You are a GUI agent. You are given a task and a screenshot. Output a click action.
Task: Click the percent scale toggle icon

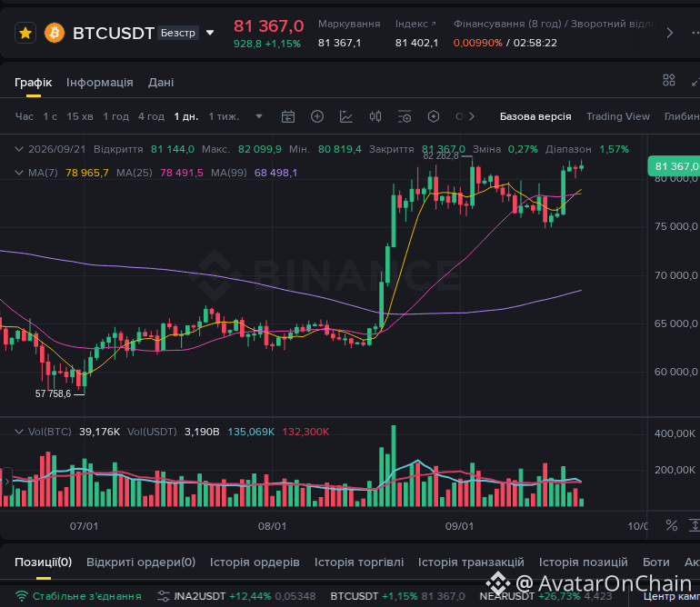pyautogui.click(x=672, y=525)
